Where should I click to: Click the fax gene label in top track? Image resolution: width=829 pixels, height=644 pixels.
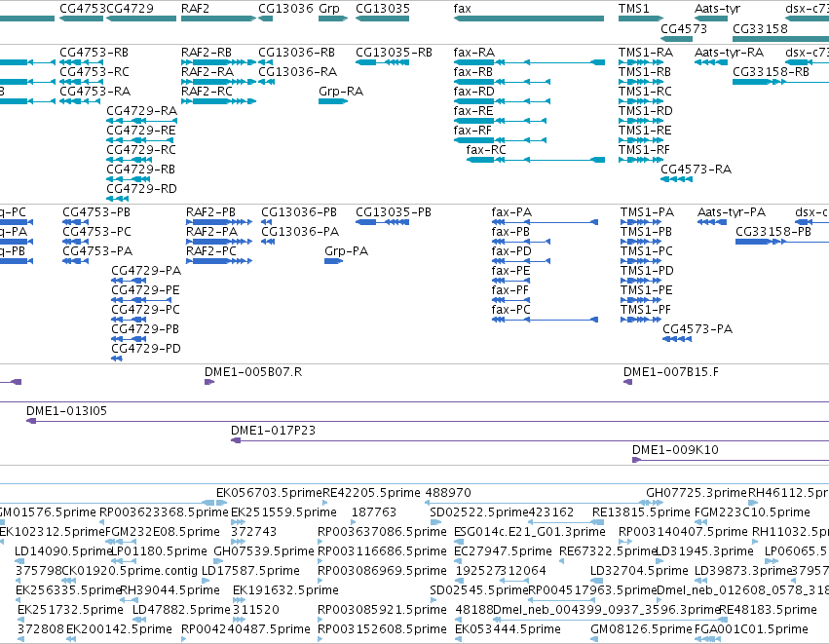coord(462,9)
